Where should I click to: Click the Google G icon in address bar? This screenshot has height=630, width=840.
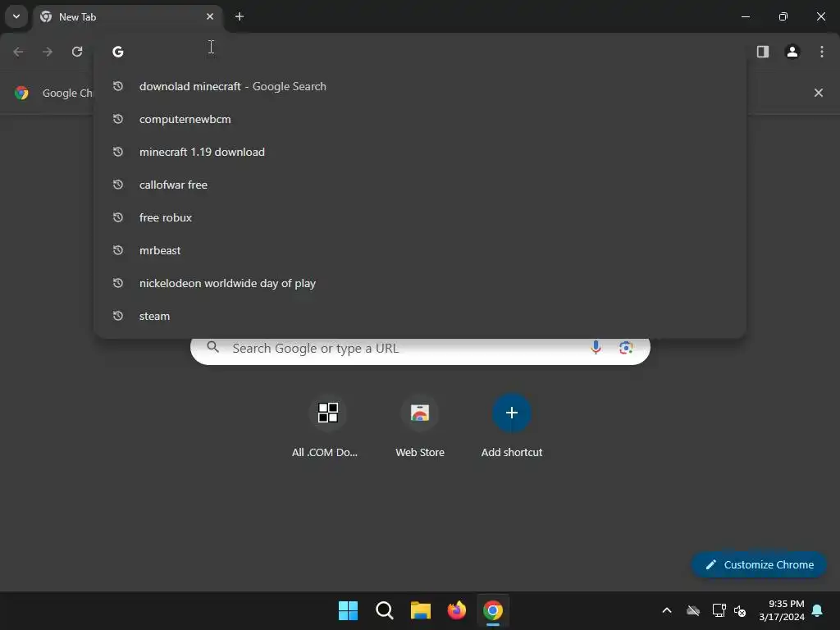coord(118,52)
